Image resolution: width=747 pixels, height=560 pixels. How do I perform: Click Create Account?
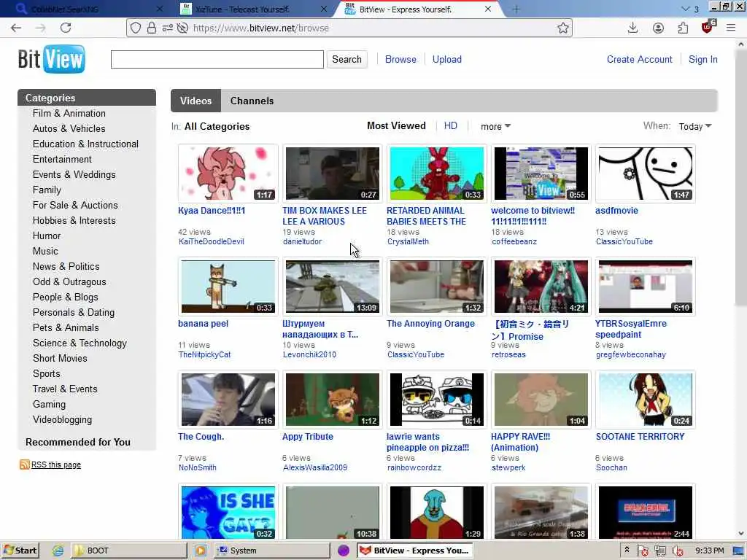click(639, 59)
